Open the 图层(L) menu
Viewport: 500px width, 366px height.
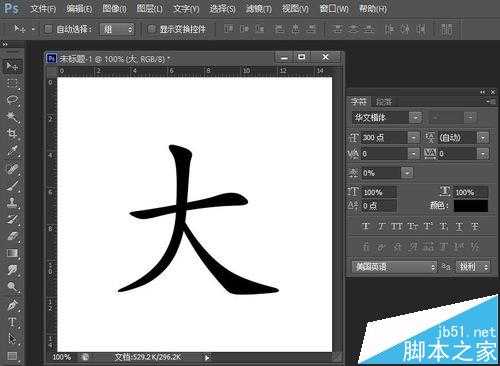pyautogui.click(x=150, y=9)
